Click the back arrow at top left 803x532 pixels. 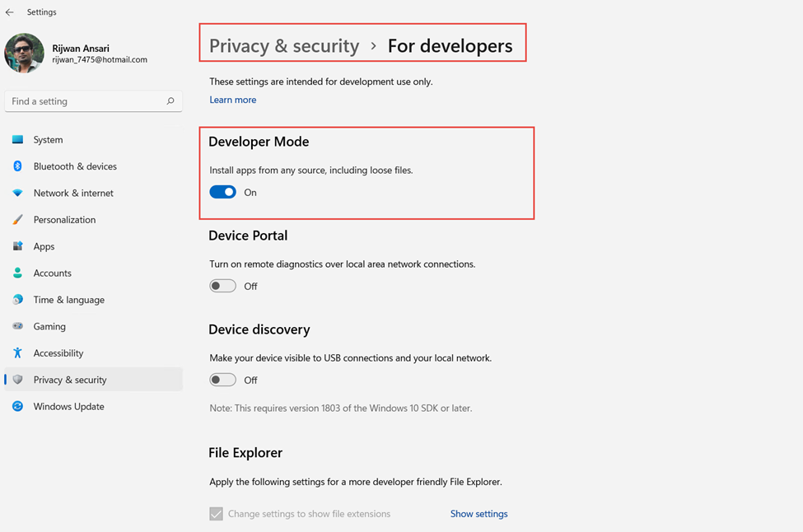click(x=10, y=12)
